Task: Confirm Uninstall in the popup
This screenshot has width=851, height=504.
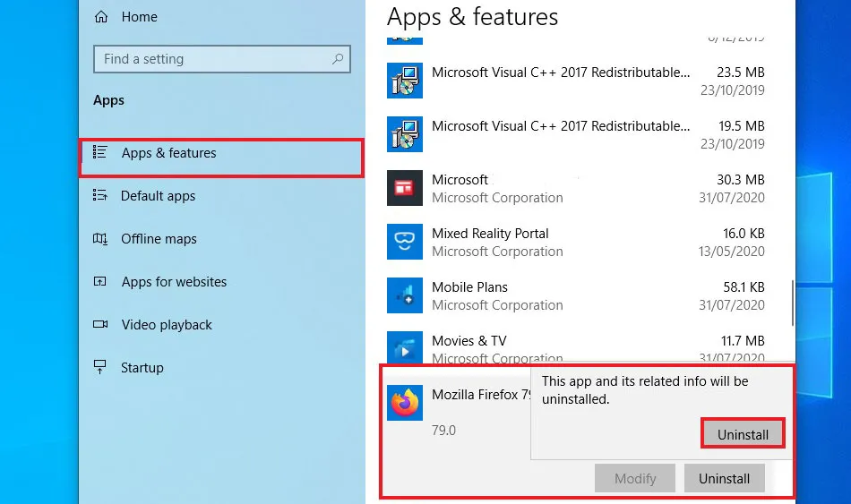Action: pyautogui.click(x=743, y=433)
